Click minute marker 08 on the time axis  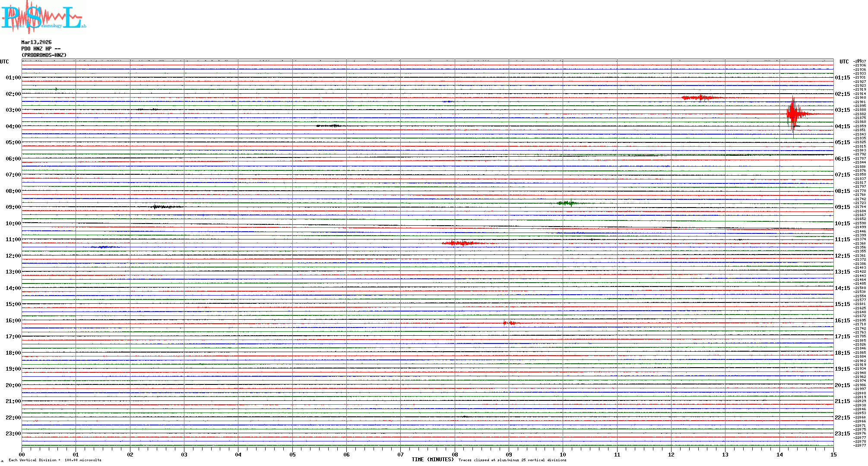(455, 454)
